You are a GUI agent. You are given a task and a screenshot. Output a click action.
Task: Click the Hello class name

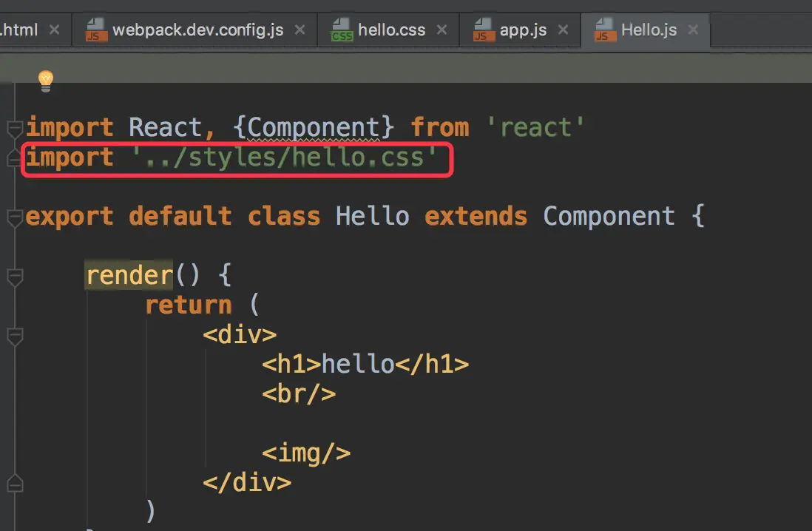372,216
